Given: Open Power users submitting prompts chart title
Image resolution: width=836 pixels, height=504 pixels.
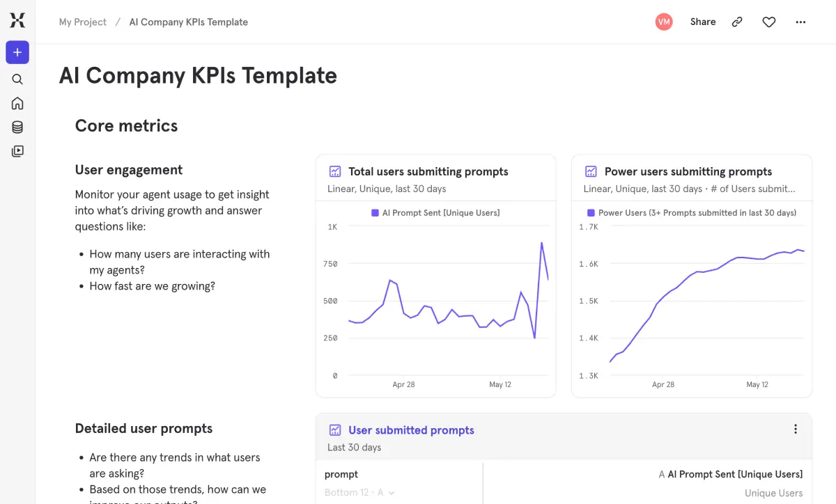Looking at the screenshot, I should click(x=688, y=171).
